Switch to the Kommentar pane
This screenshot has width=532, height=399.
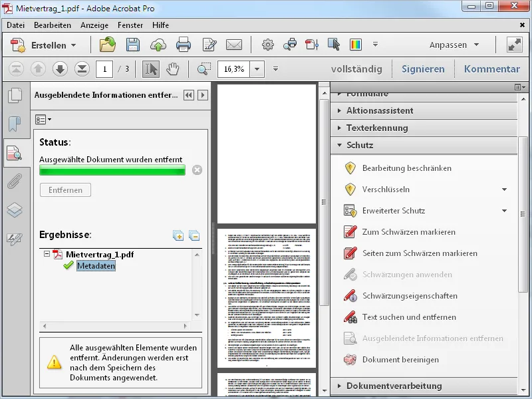click(x=492, y=69)
